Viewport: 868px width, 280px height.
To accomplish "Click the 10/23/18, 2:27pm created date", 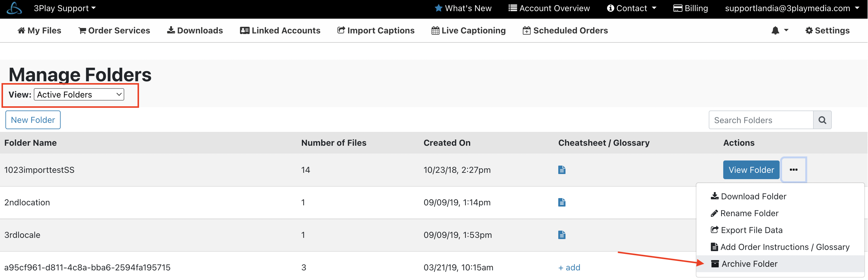I will 457,170.
